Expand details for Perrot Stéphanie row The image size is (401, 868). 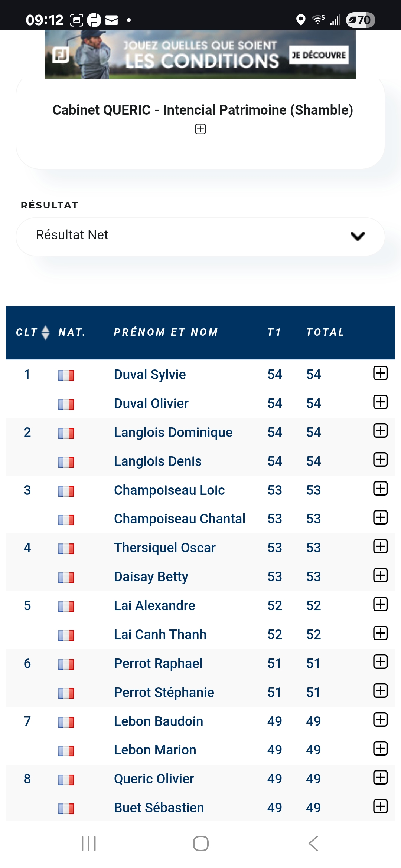point(380,691)
